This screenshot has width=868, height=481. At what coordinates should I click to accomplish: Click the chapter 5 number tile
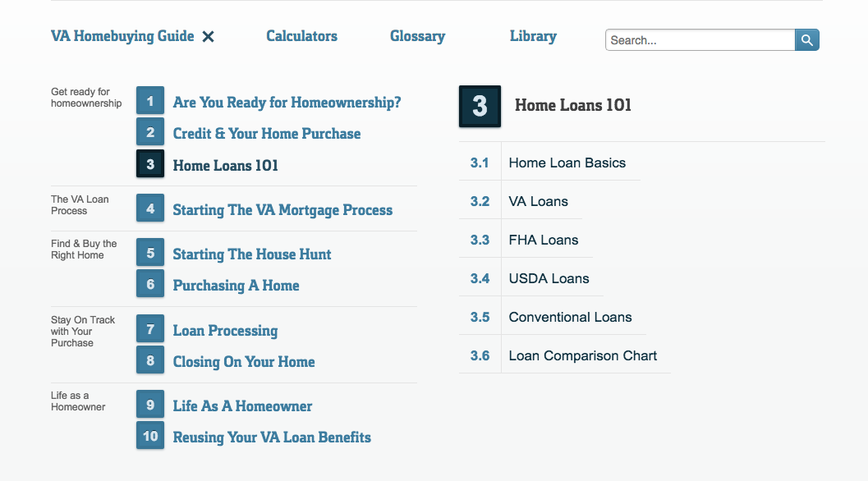click(x=150, y=252)
